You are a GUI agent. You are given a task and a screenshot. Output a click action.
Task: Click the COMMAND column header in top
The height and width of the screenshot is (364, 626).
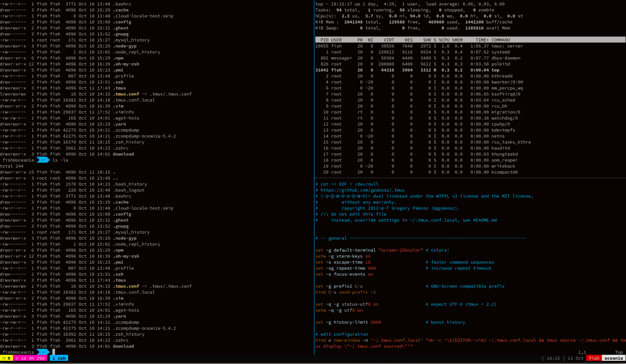(x=500, y=40)
